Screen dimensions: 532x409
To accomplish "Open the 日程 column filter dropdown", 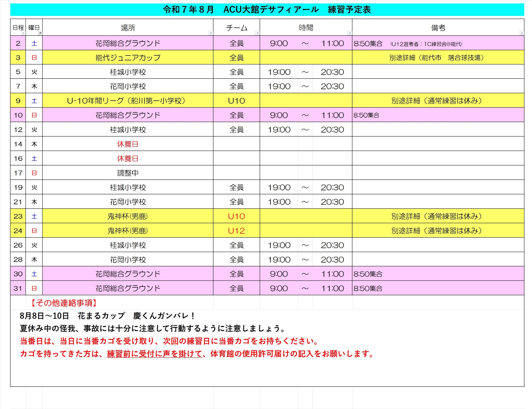I will point(23,33).
